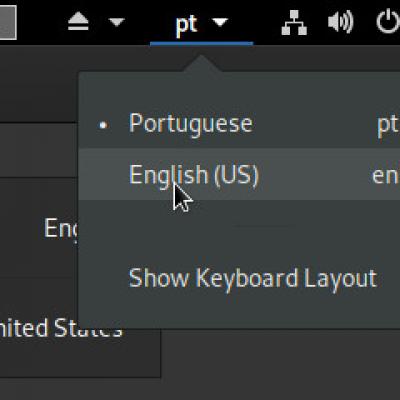The image size is (400, 400).
Task: Click the partially hidden 'Eng' label
Action: coord(61,229)
